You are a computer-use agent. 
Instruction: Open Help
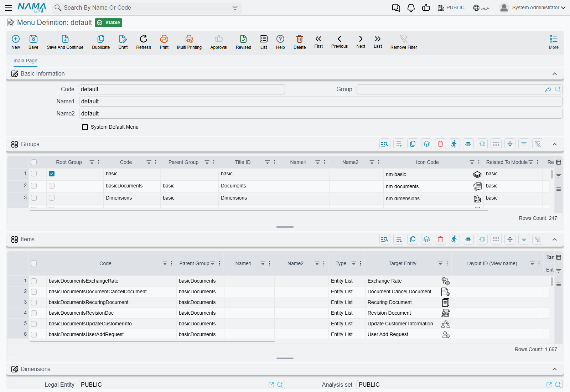[x=280, y=42]
